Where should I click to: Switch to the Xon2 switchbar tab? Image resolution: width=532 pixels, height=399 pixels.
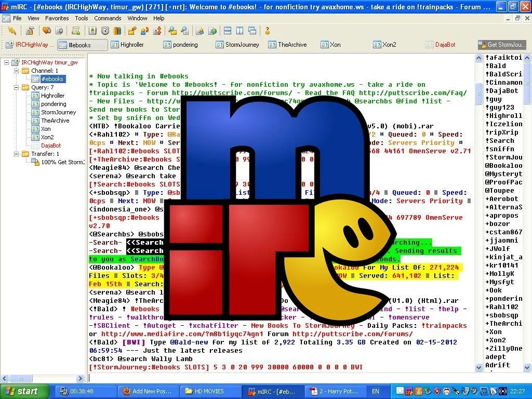(x=389, y=45)
